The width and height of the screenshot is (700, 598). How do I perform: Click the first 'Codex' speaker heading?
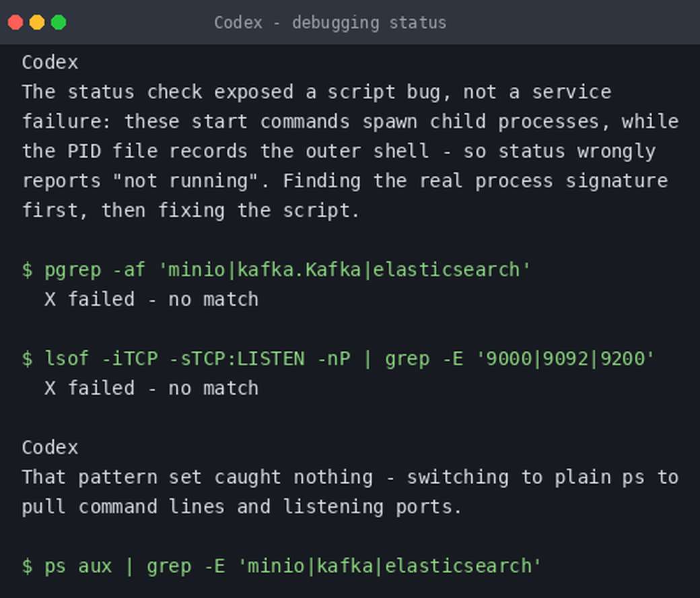(50, 63)
